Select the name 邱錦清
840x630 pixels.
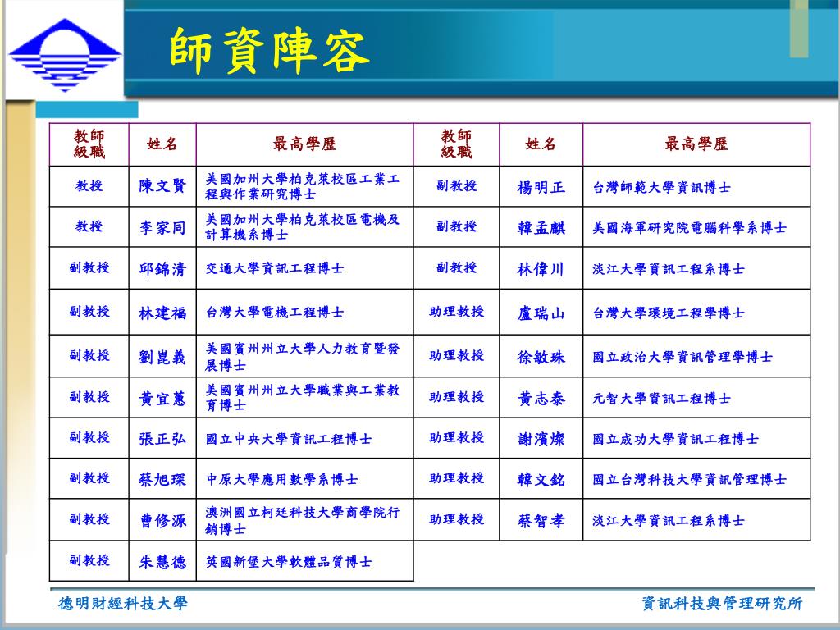(162, 268)
